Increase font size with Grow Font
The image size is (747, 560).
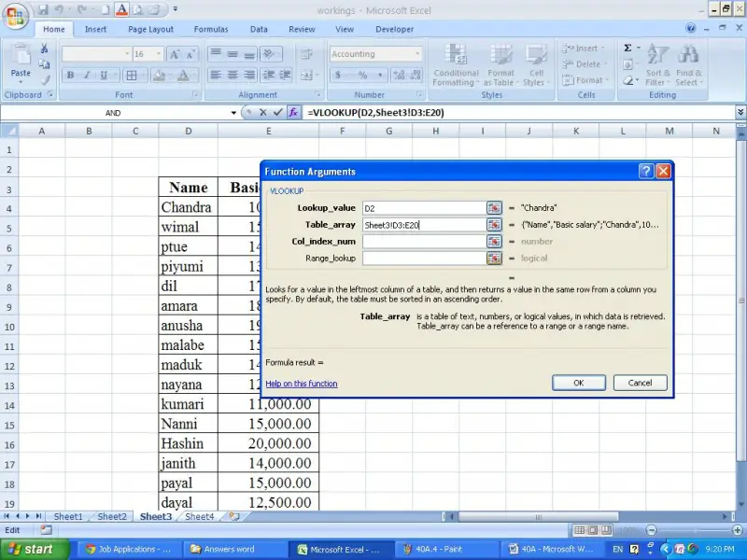(x=175, y=54)
